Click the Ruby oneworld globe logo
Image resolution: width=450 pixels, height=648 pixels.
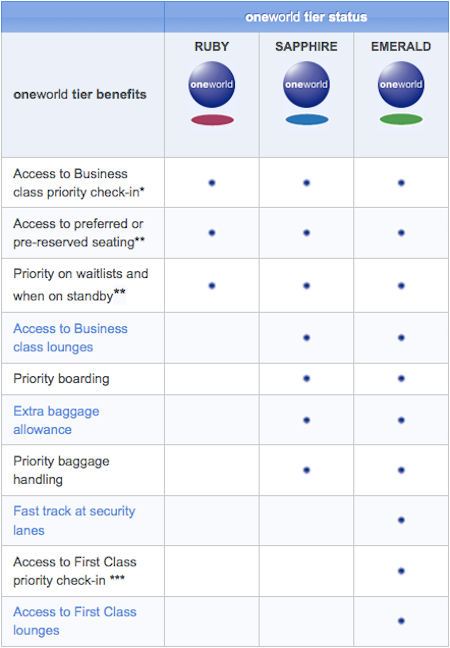tap(212, 84)
